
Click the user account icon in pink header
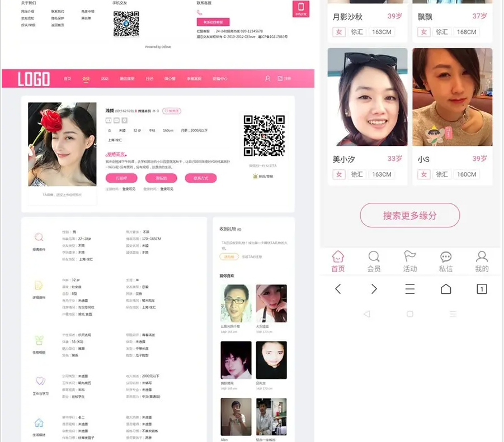pyautogui.click(x=267, y=79)
